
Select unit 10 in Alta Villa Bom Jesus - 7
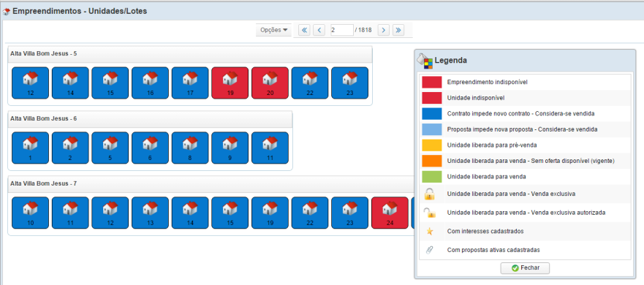tap(31, 213)
